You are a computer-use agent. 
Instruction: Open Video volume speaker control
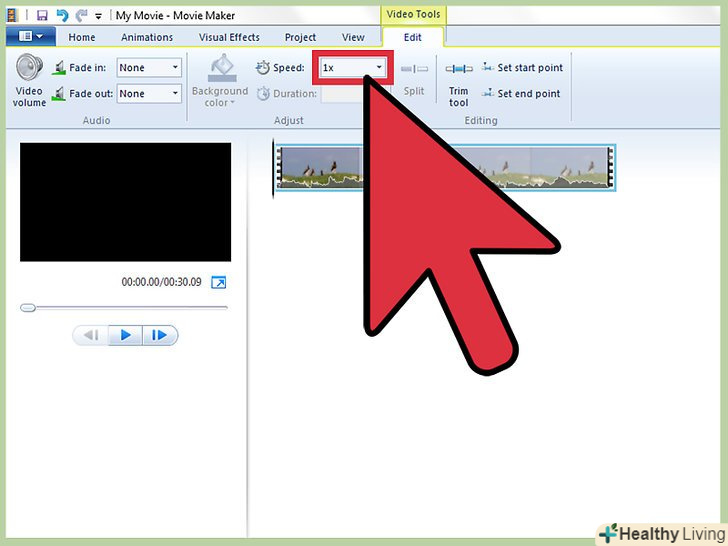[29, 80]
